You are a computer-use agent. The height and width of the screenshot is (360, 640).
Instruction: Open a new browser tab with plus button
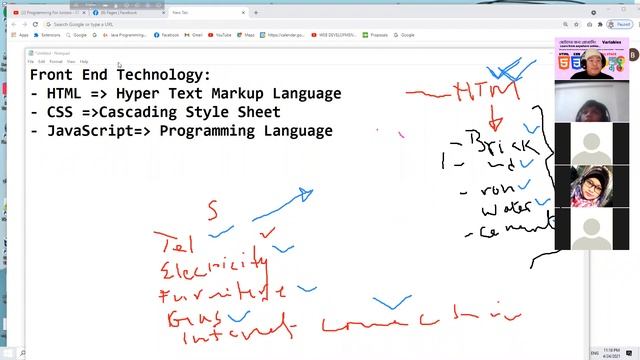click(x=256, y=13)
